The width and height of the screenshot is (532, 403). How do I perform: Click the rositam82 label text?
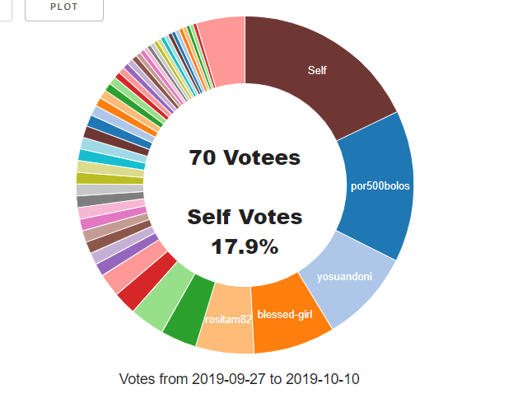[x=228, y=319]
